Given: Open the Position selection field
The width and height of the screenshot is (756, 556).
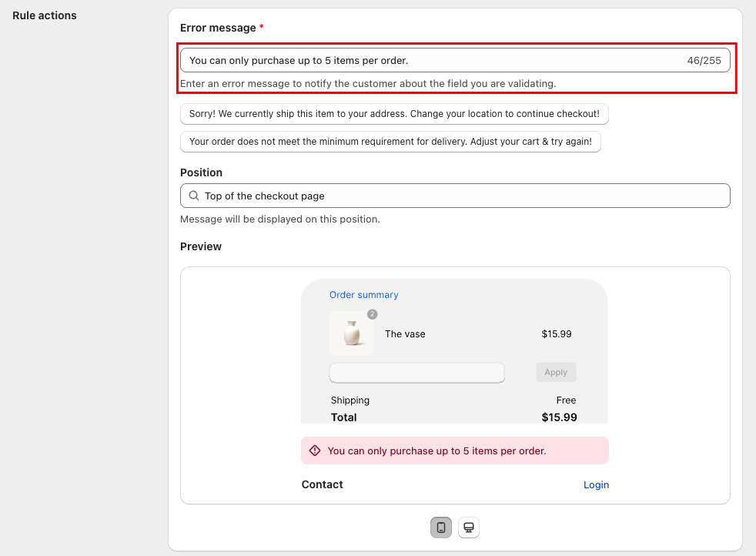Looking at the screenshot, I should click(x=454, y=196).
